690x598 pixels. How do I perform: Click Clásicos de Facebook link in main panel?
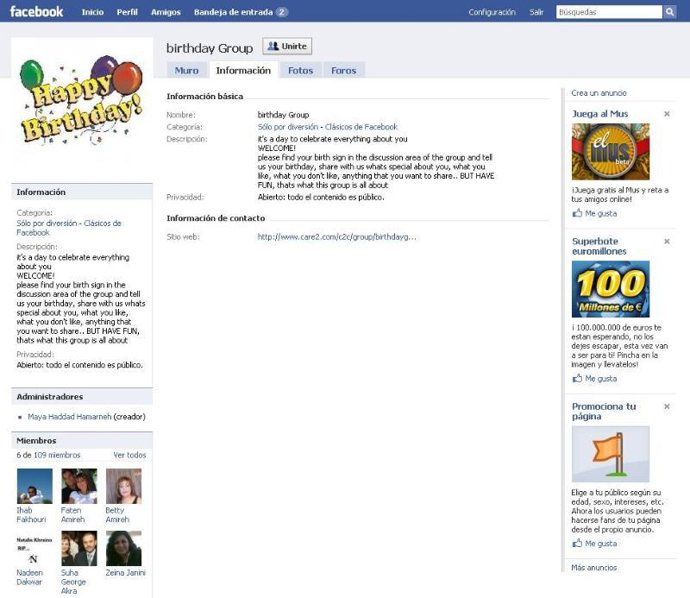click(361, 127)
